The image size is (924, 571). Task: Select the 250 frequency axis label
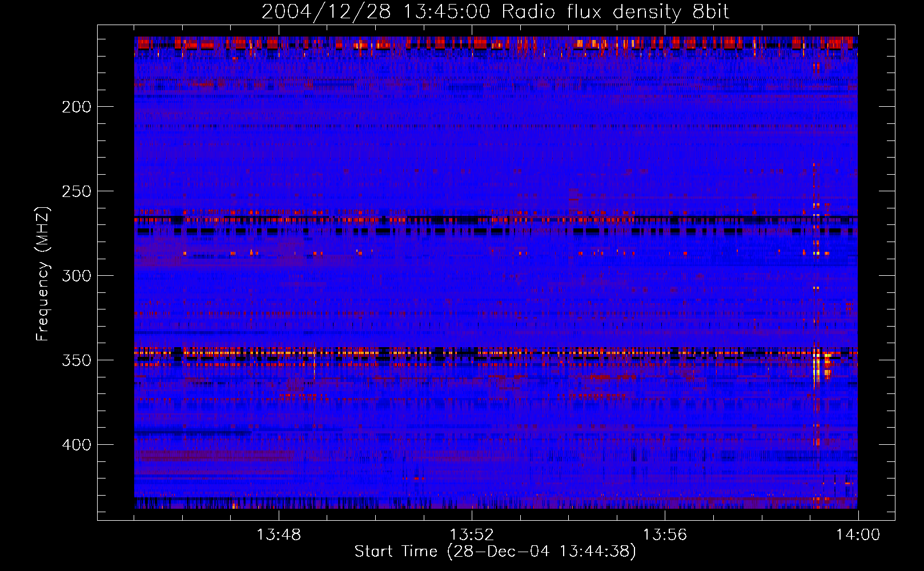77,191
